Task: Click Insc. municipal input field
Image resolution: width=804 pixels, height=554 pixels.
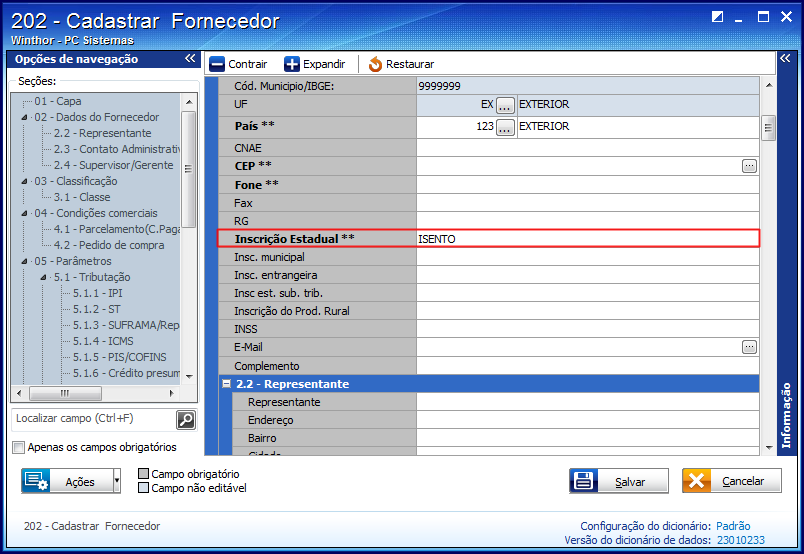Action: pos(588,257)
